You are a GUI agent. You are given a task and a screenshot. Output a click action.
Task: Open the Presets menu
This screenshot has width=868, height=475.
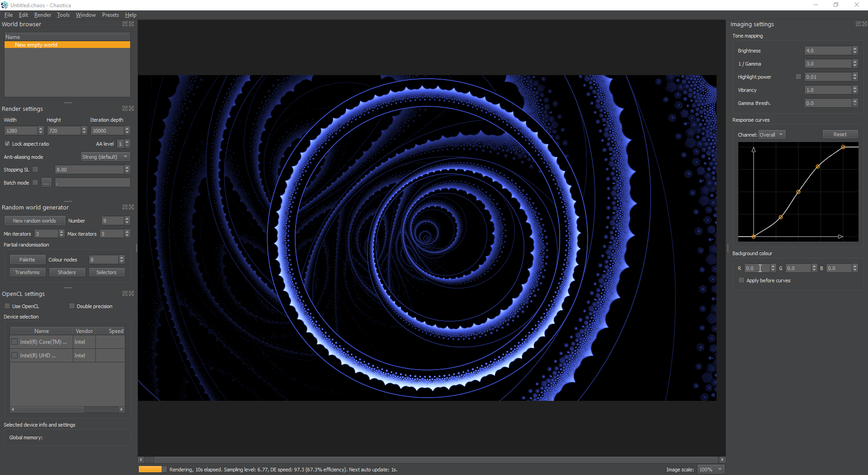click(x=110, y=15)
